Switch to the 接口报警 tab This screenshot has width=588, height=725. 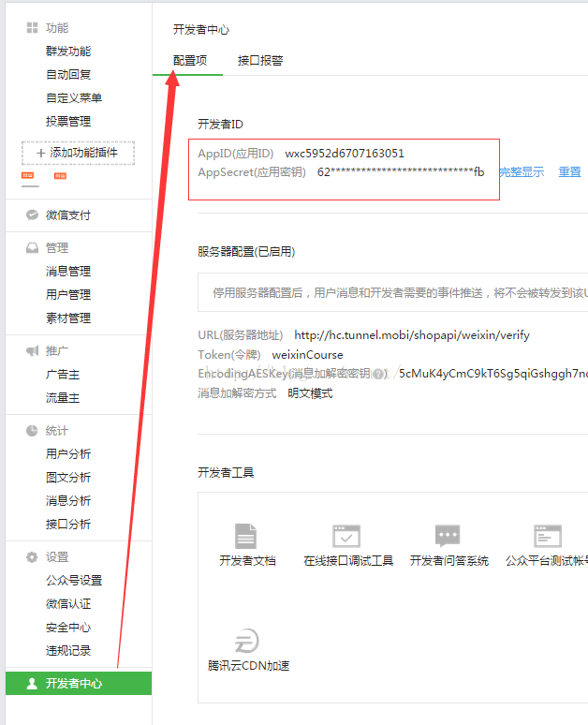[260, 61]
